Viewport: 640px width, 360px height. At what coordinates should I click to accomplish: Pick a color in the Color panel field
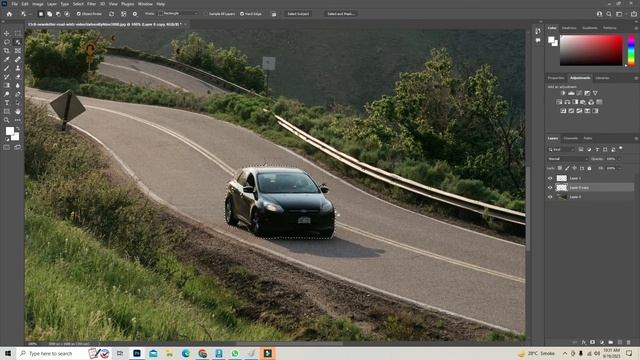(591, 50)
